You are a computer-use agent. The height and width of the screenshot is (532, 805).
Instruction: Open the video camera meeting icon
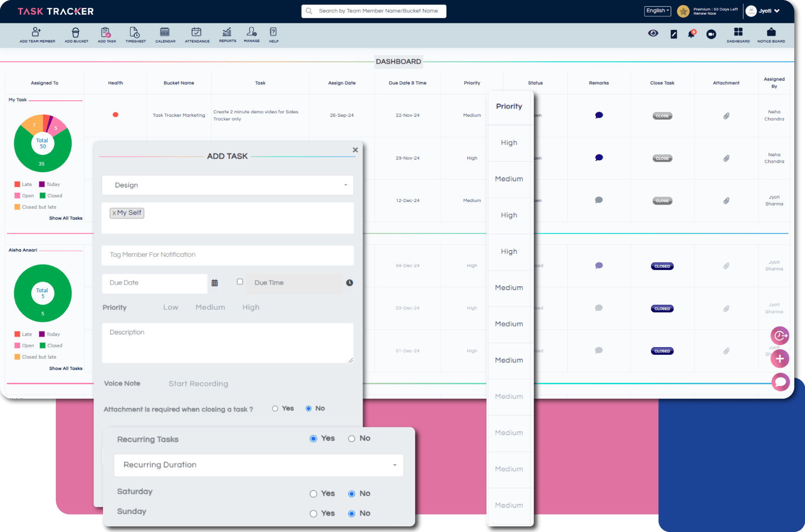click(x=711, y=34)
